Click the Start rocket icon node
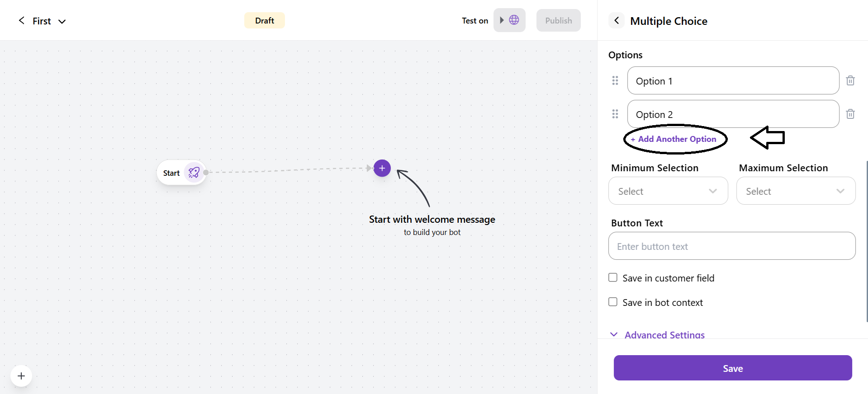Viewport: 868px width, 394px height. 194,173
